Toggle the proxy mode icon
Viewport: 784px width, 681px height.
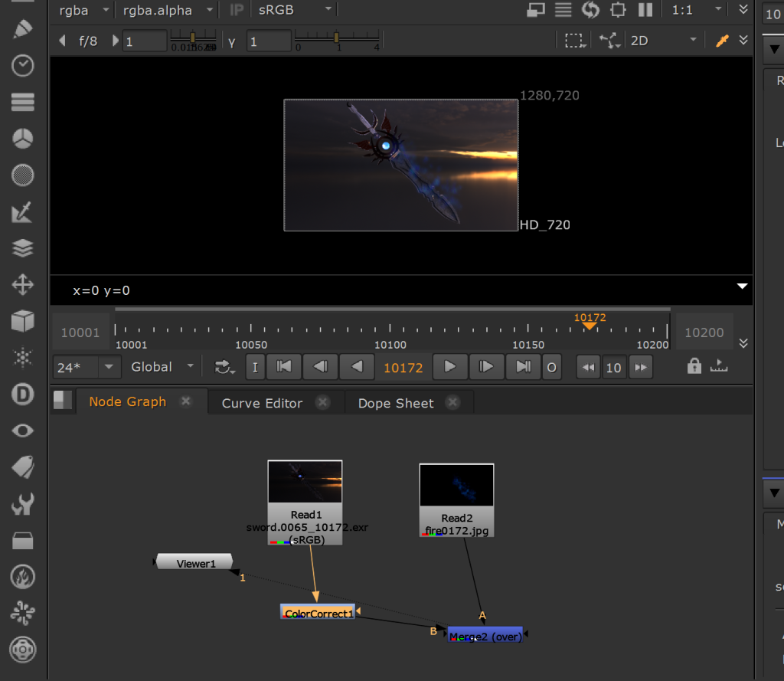tap(535, 9)
